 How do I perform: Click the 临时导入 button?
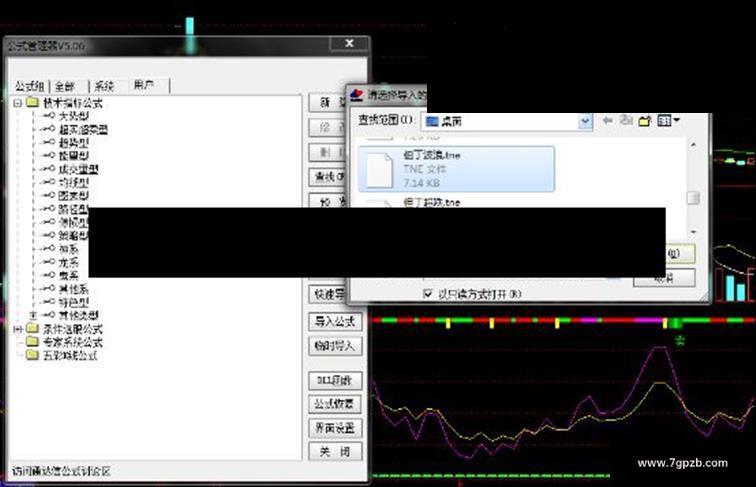(x=335, y=346)
